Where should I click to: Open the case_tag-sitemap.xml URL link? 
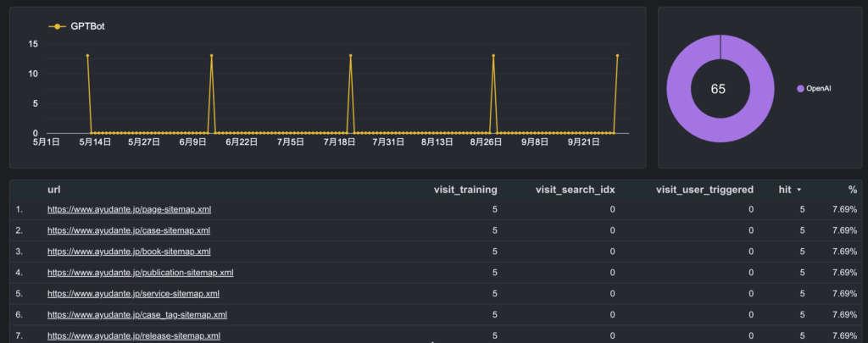(x=137, y=315)
